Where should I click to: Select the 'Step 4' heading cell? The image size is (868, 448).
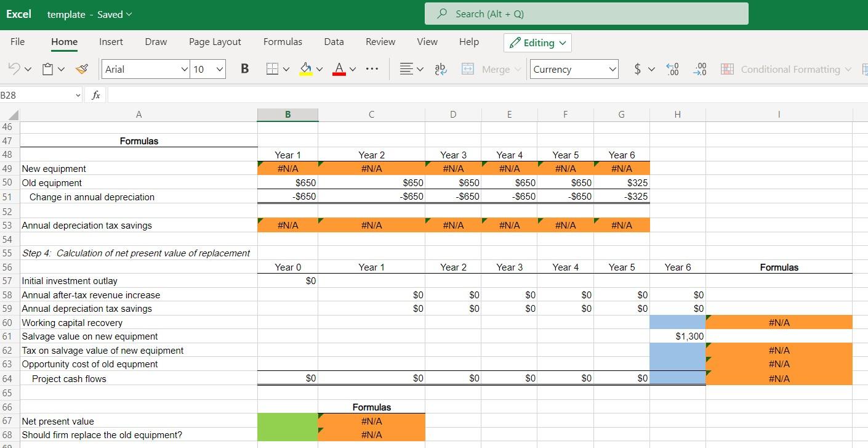point(139,253)
